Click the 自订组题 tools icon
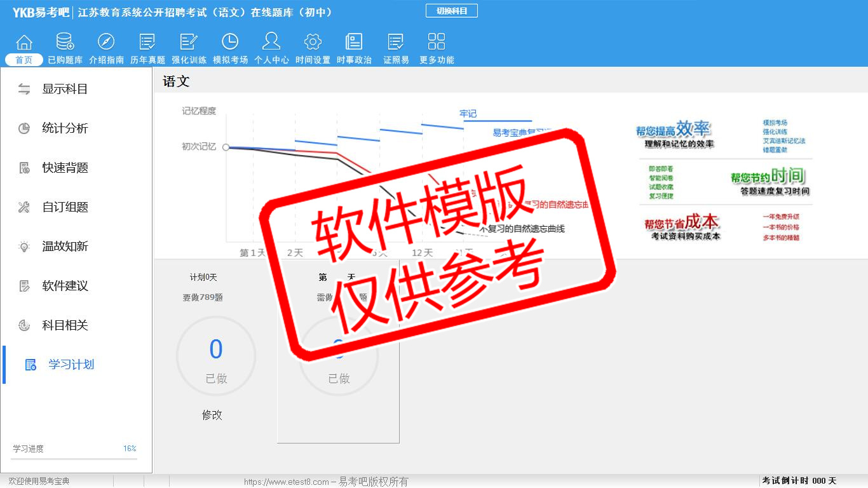 coord(24,207)
